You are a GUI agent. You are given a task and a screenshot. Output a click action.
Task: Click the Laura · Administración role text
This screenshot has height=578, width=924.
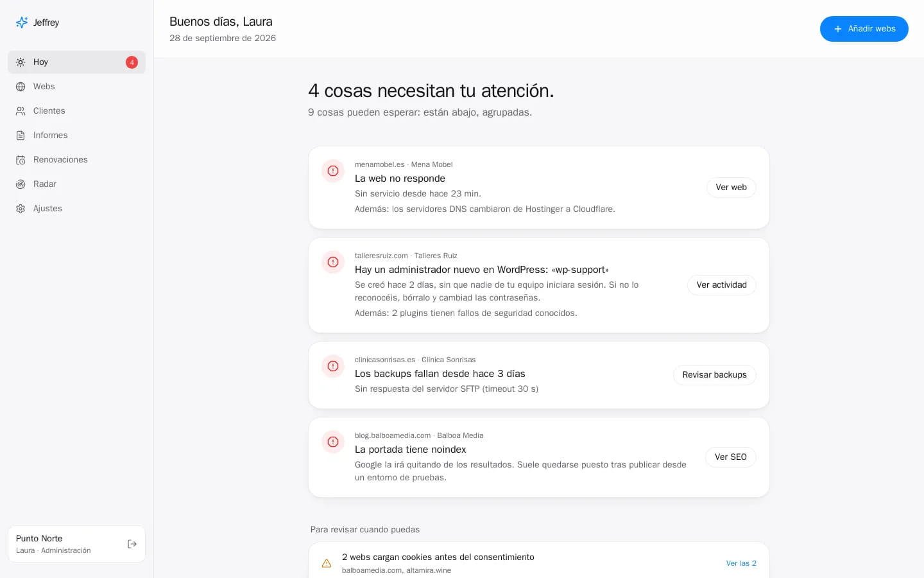[x=53, y=550]
